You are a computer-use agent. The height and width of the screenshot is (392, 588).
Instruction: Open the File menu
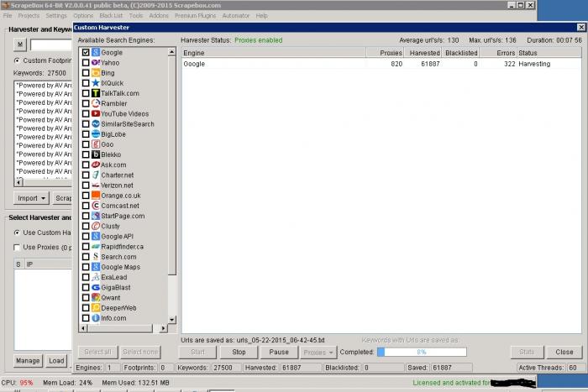tap(8, 16)
